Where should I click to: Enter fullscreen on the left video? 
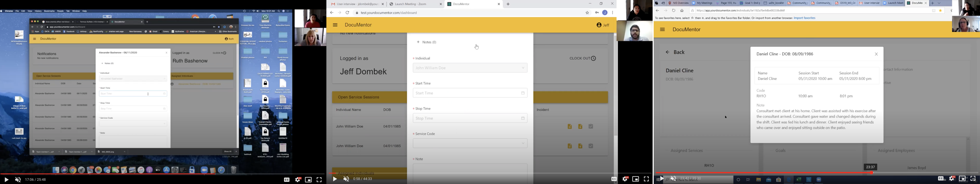point(319,179)
